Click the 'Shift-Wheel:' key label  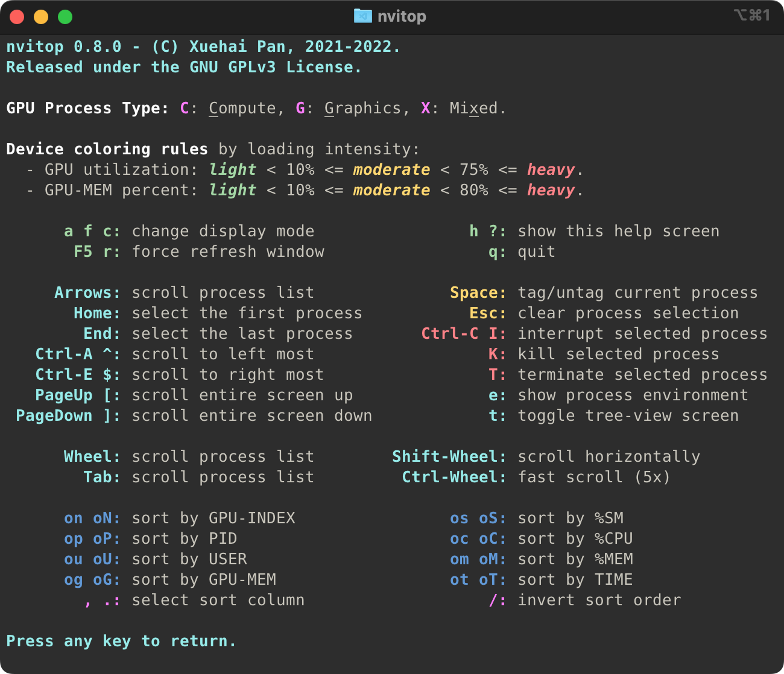pos(449,456)
